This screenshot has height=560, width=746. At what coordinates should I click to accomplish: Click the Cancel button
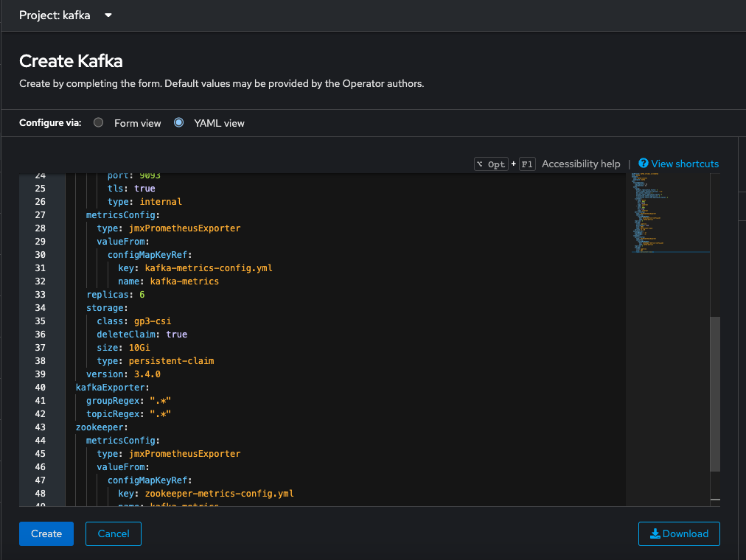pos(114,533)
